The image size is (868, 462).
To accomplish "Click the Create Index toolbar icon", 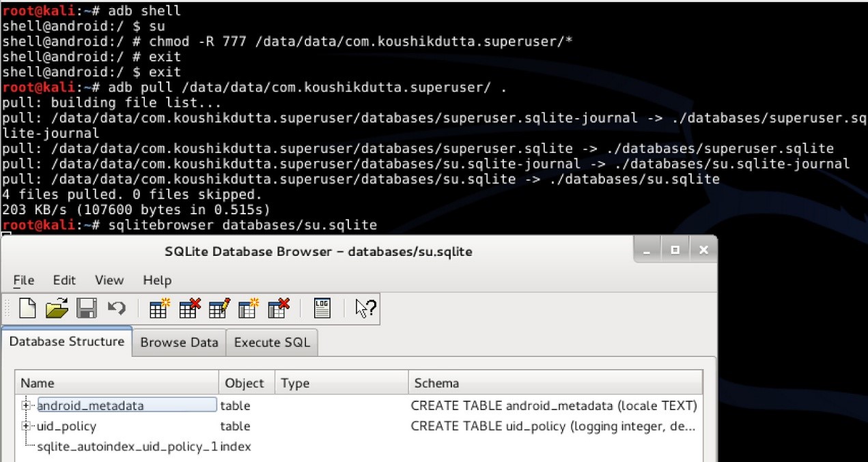I will pos(249,308).
